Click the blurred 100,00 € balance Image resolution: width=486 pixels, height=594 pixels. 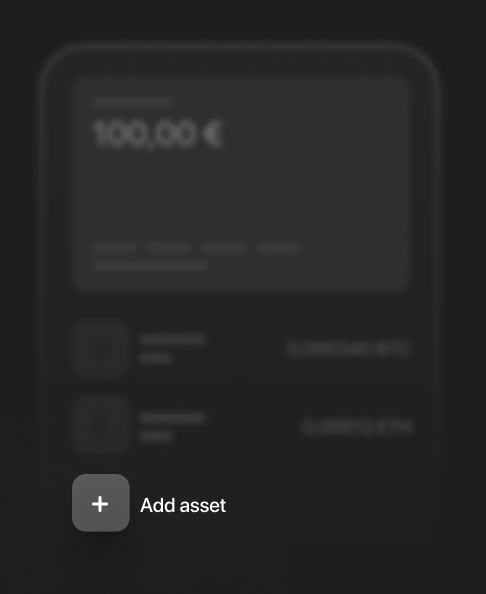click(x=158, y=134)
